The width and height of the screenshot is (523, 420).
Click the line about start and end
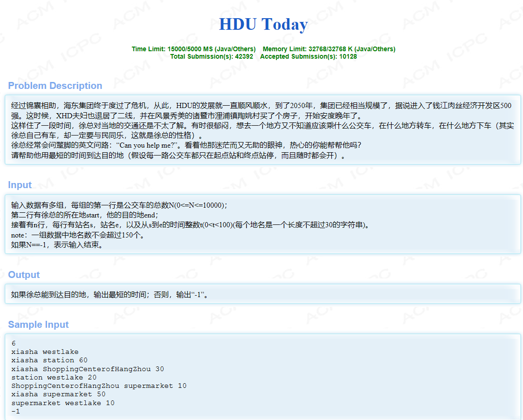click(x=85, y=215)
